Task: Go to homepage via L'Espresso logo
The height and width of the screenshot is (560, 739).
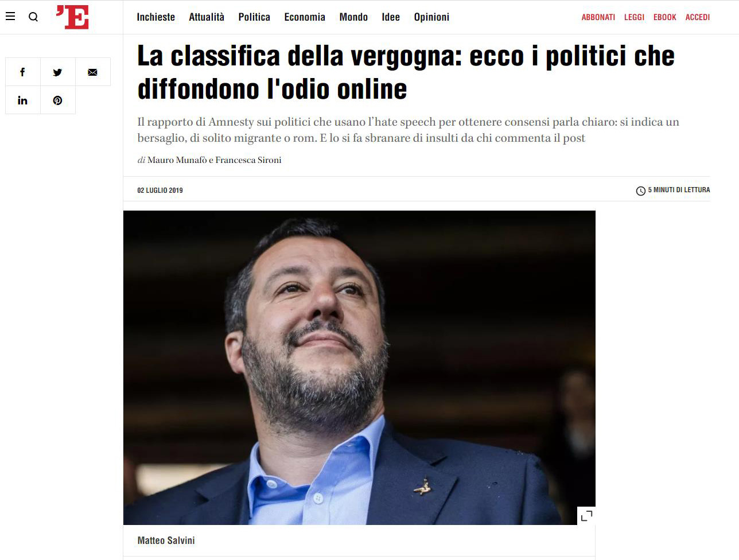Action: [x=73, y=17]
